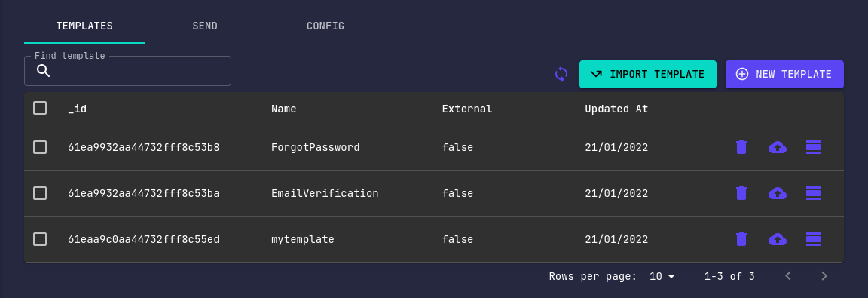
Task: Open mytemplate row view icon
Action: [813, 239]
